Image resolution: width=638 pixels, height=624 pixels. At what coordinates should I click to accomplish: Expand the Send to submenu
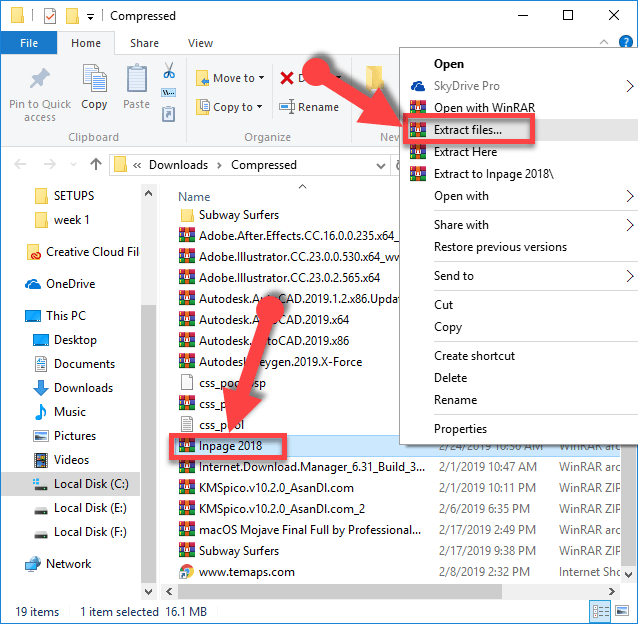tap(520, 276)
